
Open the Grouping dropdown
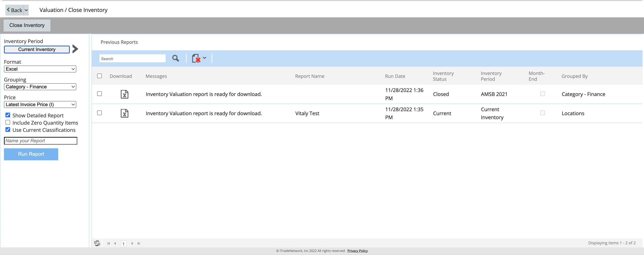(40, 87)
